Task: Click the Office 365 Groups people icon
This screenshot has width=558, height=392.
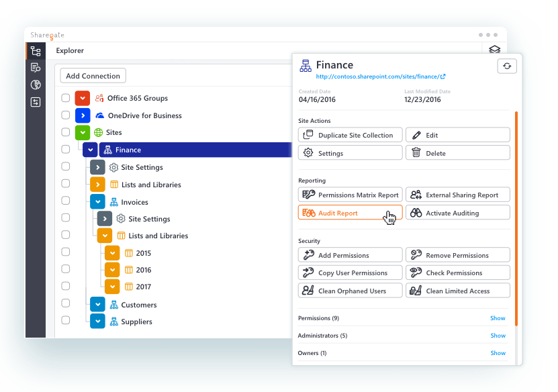Action: 99,98
